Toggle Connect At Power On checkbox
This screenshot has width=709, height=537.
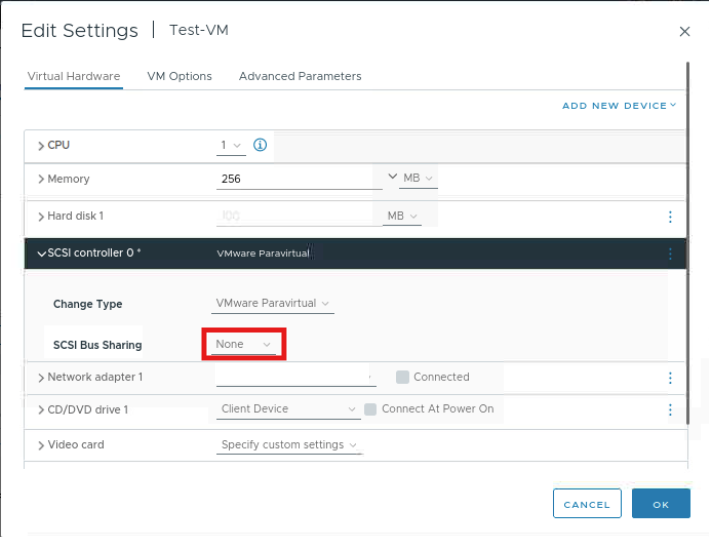point(370,409)
